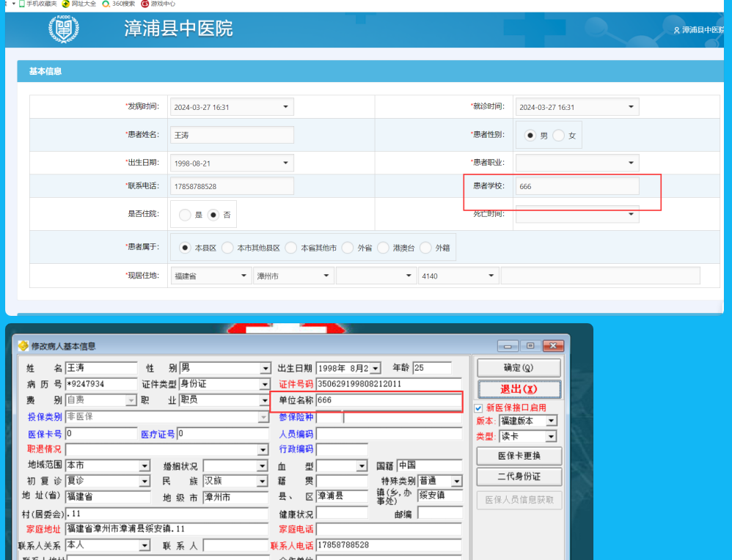
Task: Expand the 地域范围 本市 dropdown
Action: pyautogui.click(x=144, y=465)
